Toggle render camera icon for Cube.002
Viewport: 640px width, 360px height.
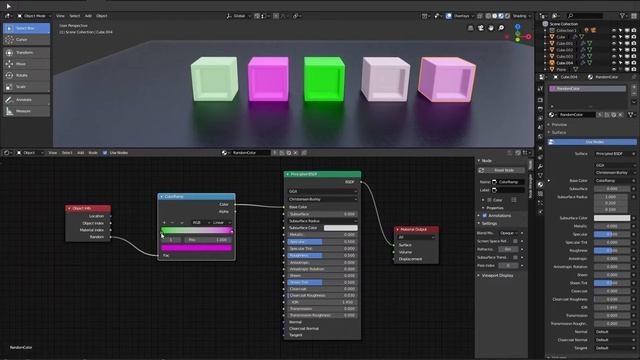pos(633,50)
